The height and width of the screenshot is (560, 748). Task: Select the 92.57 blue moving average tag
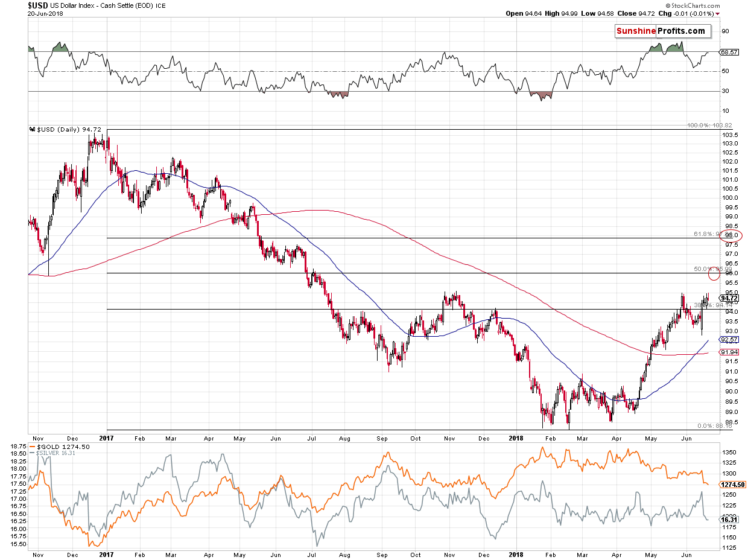pos(729,340)
